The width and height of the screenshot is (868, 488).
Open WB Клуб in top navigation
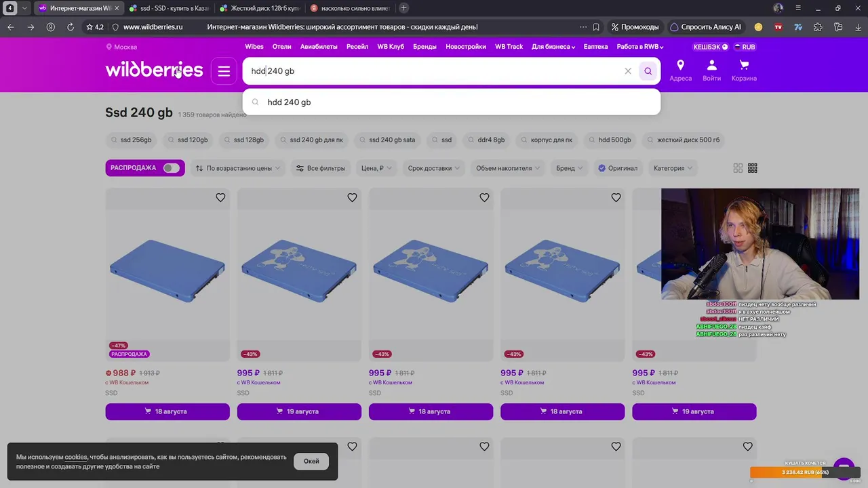[391, 47]
